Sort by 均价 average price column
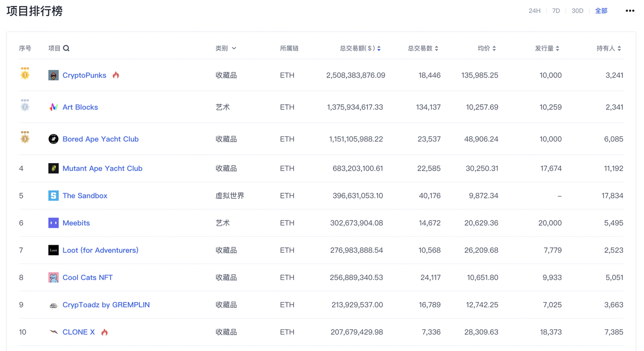The width and height of the screenshot is (644, 351). pyautogui.click(x=487, y=48)
